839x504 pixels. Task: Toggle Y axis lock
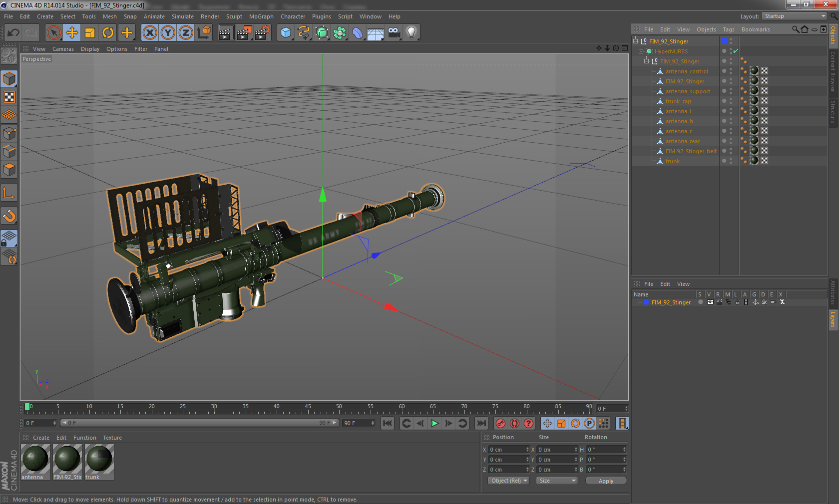[x=168, y=33]
